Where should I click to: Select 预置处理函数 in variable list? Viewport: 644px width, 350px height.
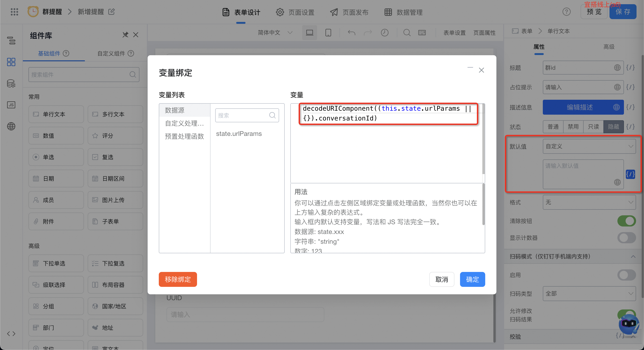(x=184, y=136)
